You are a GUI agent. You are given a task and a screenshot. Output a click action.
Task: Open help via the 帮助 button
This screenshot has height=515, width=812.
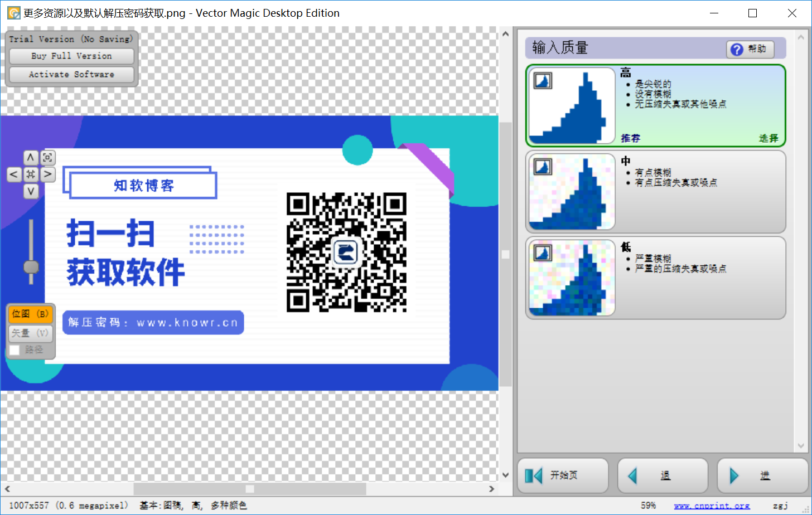pyautogui.click(x=750, y=49)
